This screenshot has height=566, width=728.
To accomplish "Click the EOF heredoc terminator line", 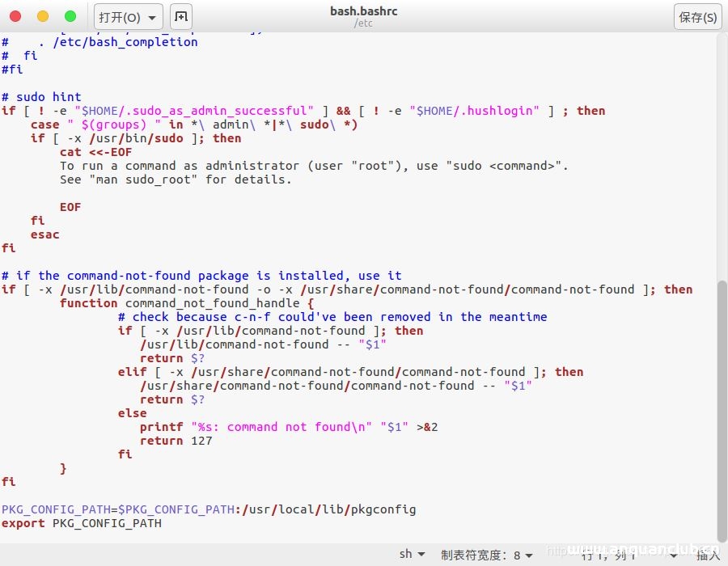I will 70,207.
